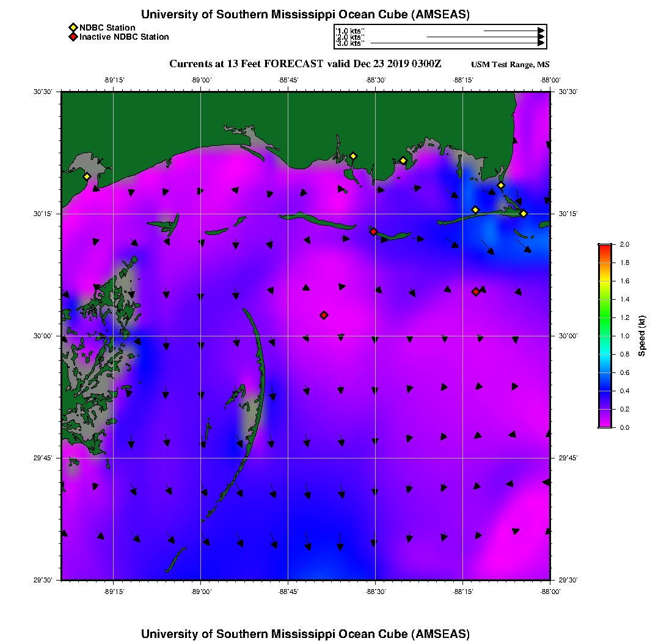Select the '2.0 kts' scale legend label

[x=351, y=37]
